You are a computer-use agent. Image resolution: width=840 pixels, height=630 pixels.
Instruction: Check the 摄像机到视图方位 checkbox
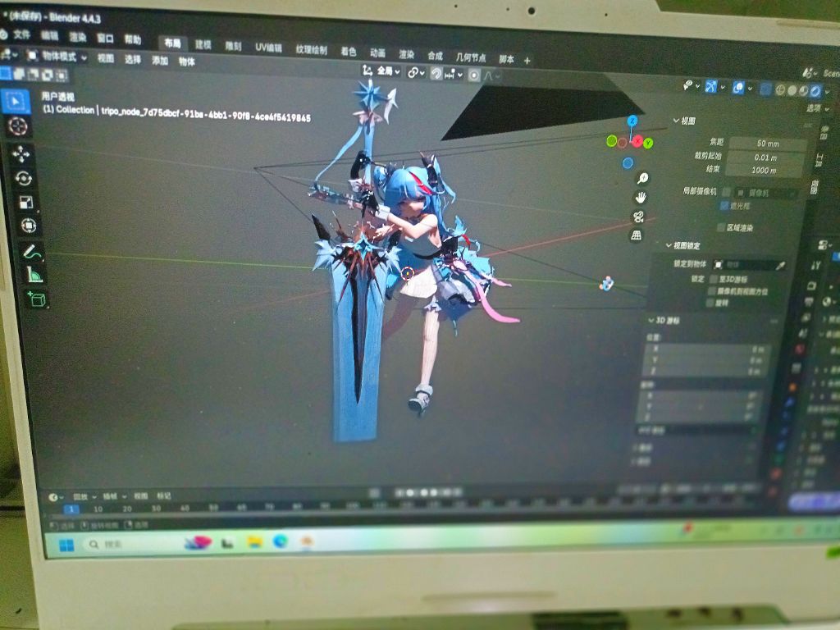tap(711, 291)
